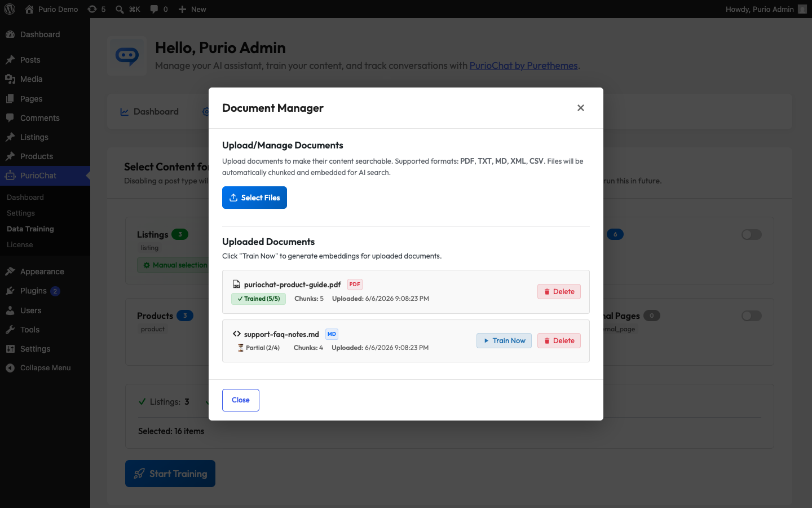Toggle the switch on the Pages card

751,316
